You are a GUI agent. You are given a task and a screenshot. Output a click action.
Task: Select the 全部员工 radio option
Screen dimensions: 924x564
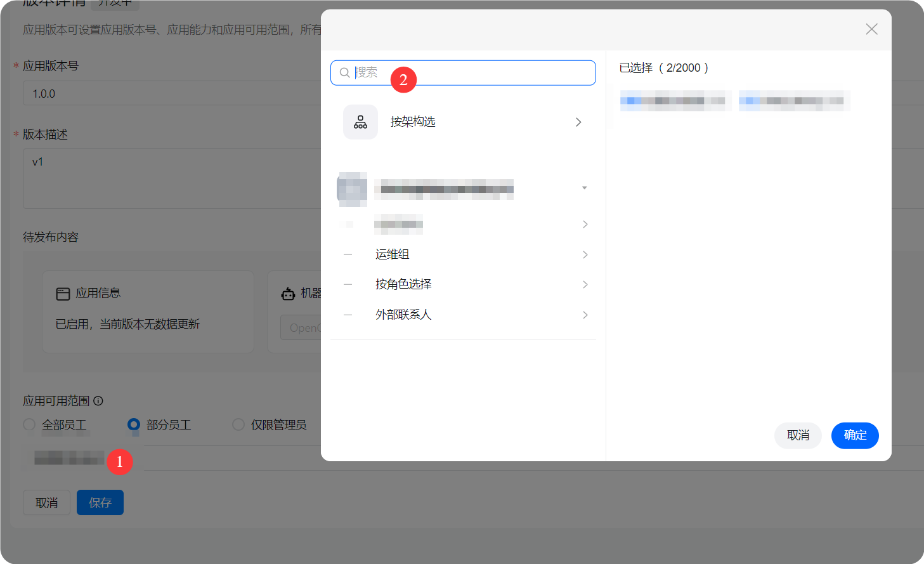tap(29, 425)
